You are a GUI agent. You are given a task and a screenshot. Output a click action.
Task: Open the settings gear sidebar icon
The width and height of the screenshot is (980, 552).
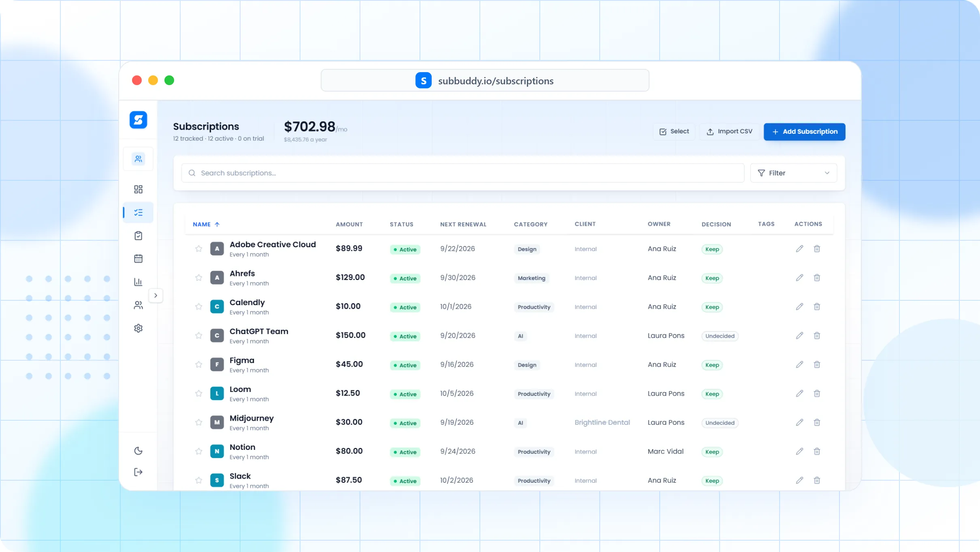tap(138, 328)
